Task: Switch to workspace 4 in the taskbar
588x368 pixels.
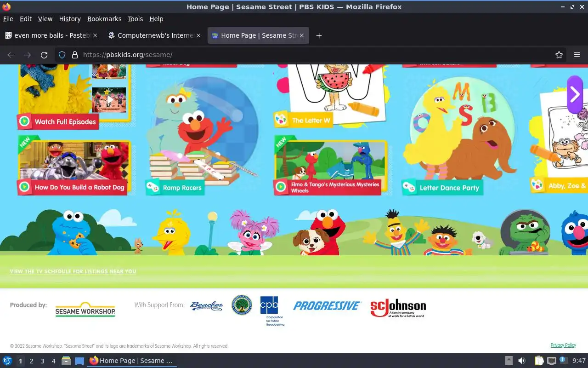Action: (53, 361)
